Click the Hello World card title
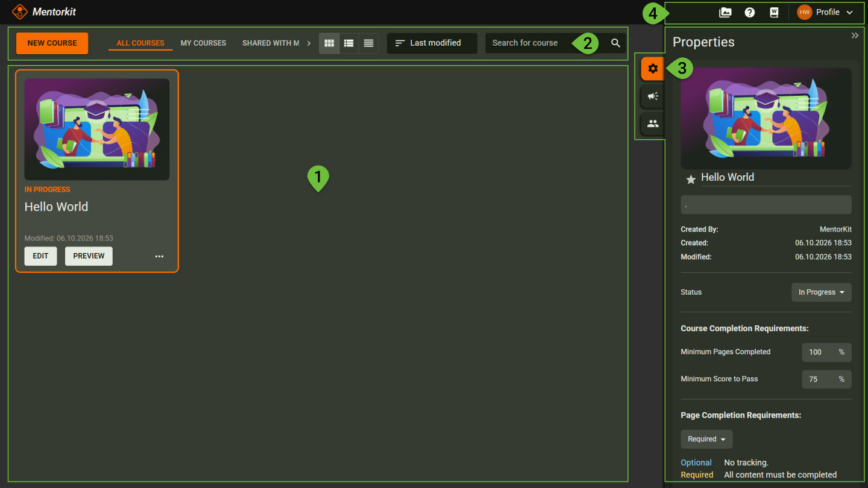 (56, 207)
